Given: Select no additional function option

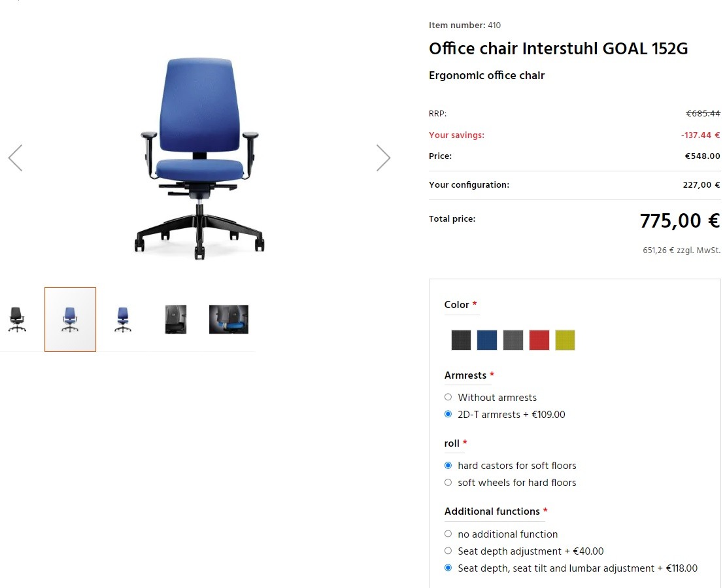Looking at the screenshot, I should (x=448, y=534).
